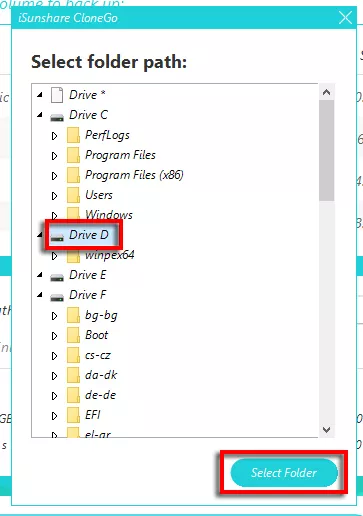The width and height of the screenshot is (363, 516).
Task: Select the da-dk folder name
Action: click(x=101, y=375)
